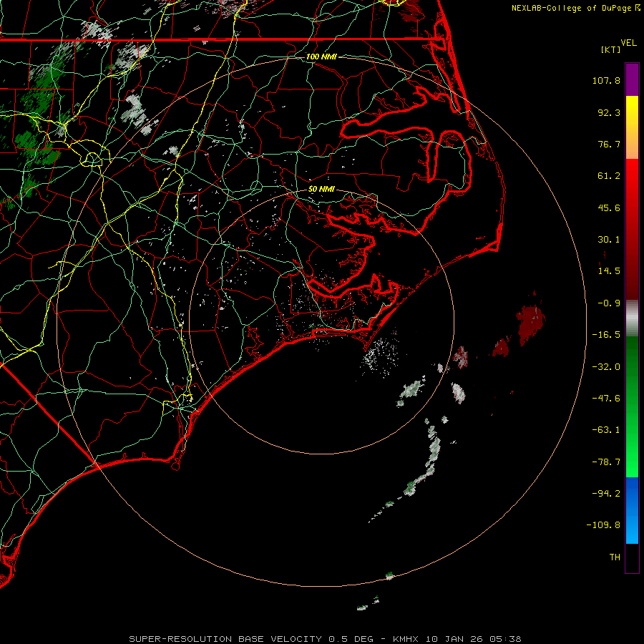This screenshot has width=644, height=644.
Task: Click the VEL legend heading
Action: click(x=628, y=43)
